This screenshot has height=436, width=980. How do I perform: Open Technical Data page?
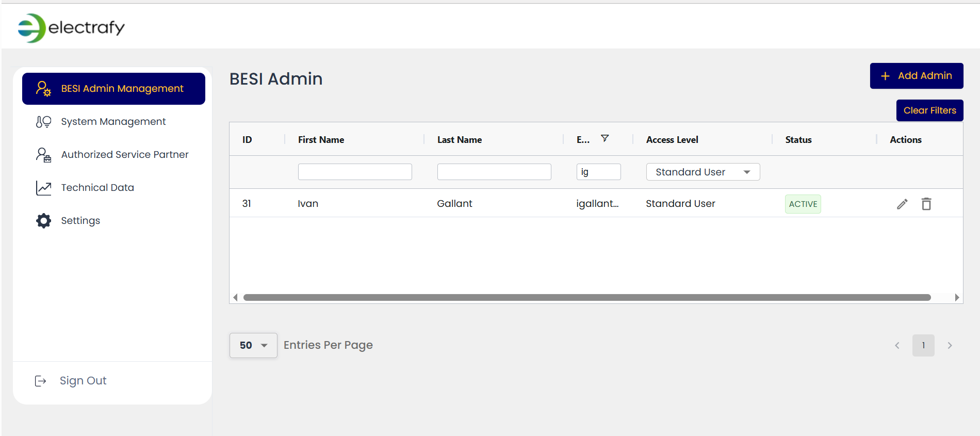[113, 188]
